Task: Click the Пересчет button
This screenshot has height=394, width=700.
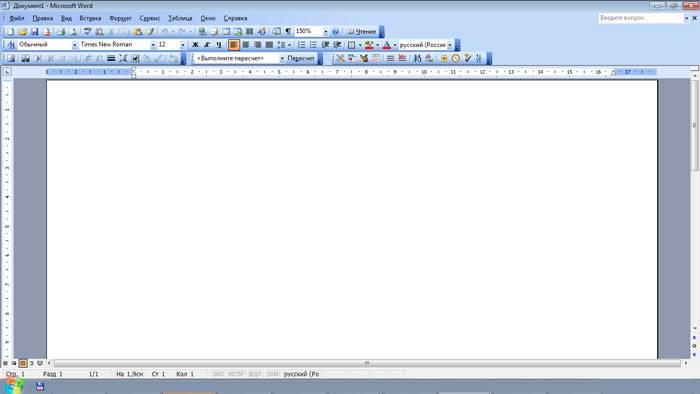Action: [301, 58]
